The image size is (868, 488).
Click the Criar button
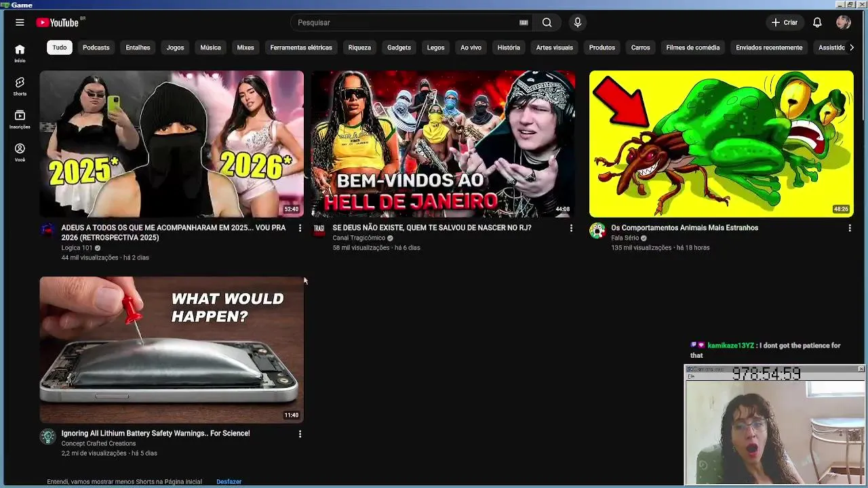click(785, 22)
